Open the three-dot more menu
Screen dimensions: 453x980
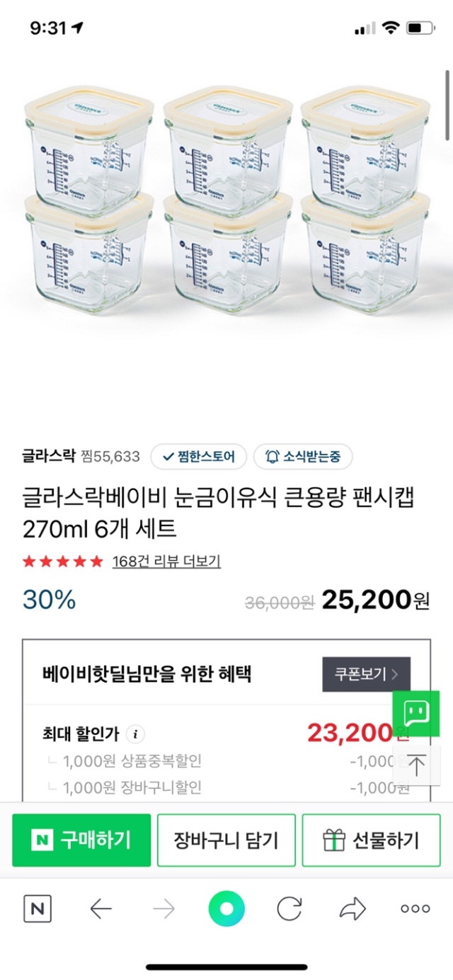click(415, 908)
